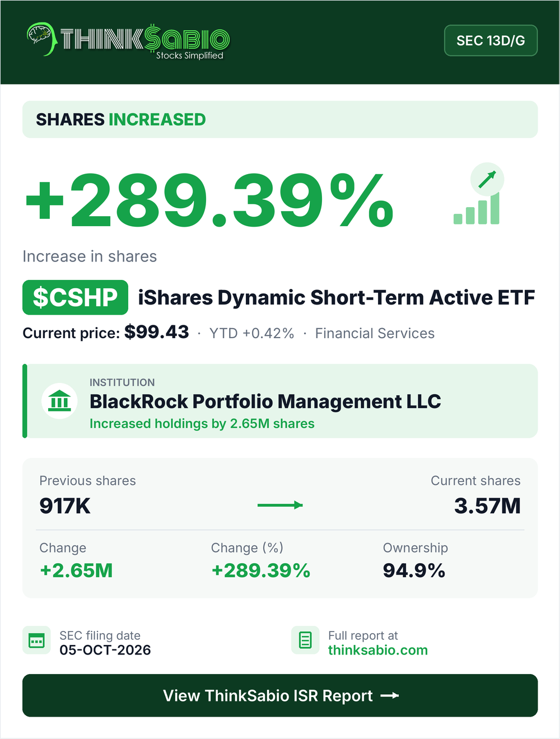Click the Ownership 94.9% value
Image resolution: width=560 pixels, height=739 pixels.
click(x=414, y=570)
